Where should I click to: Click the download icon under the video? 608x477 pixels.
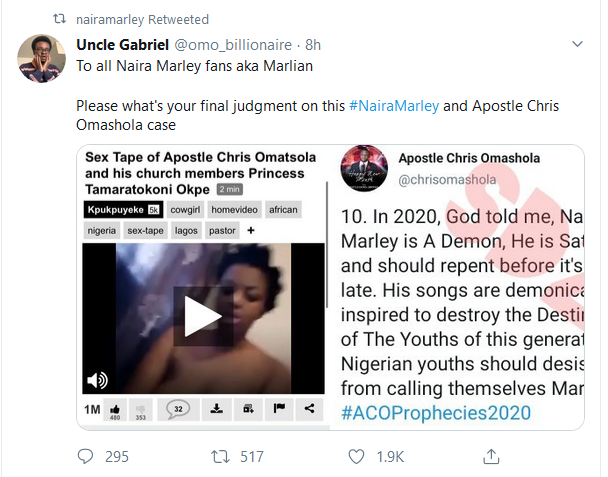pos(215,407)
